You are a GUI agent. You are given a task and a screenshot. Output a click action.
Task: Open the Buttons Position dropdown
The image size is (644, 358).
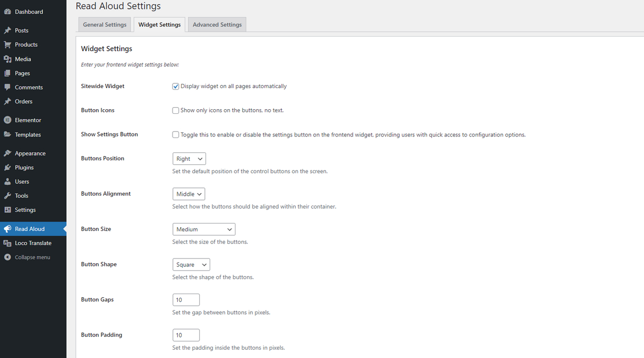pyautogui.click(x=189, y=159)
